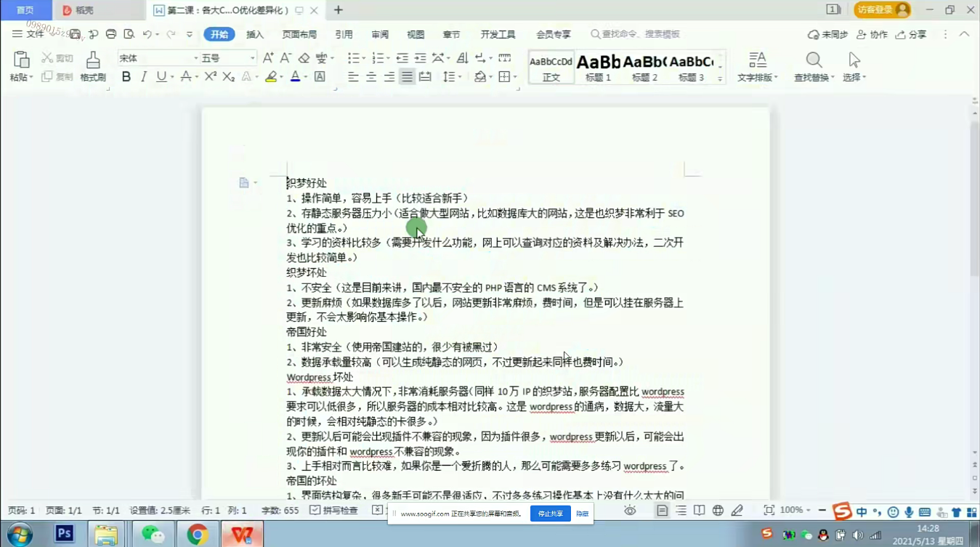Image resolution: width=980 pixels, height=547 pixels.
Task: Pick the text highlight color marker
Action: tap(271, 77)
